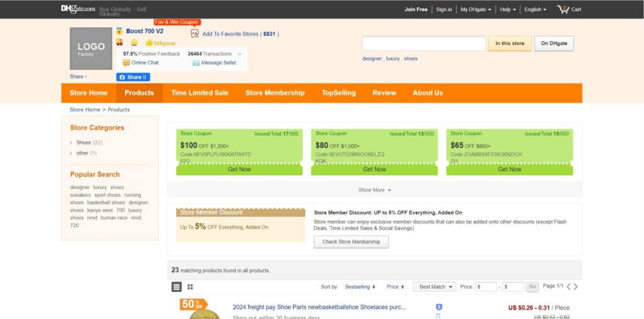
Task: Get Now the $65 OFF coupon
Action: point(509,170)
